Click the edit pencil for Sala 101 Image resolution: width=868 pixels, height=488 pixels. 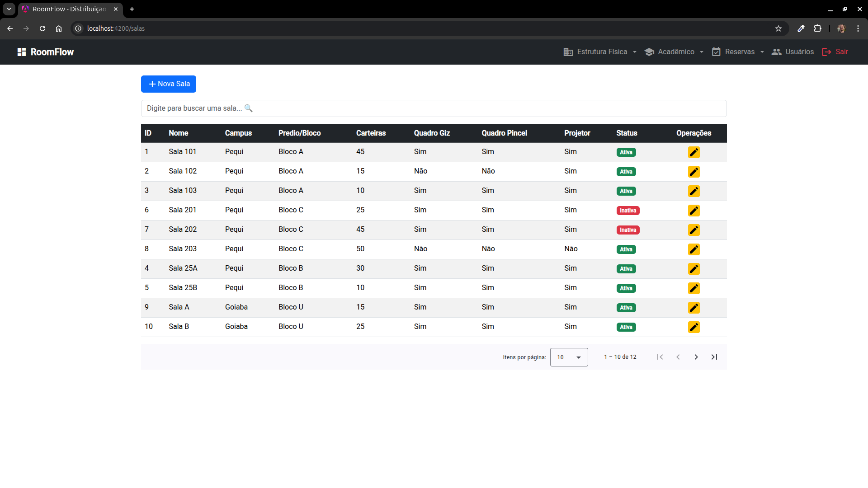693,152
